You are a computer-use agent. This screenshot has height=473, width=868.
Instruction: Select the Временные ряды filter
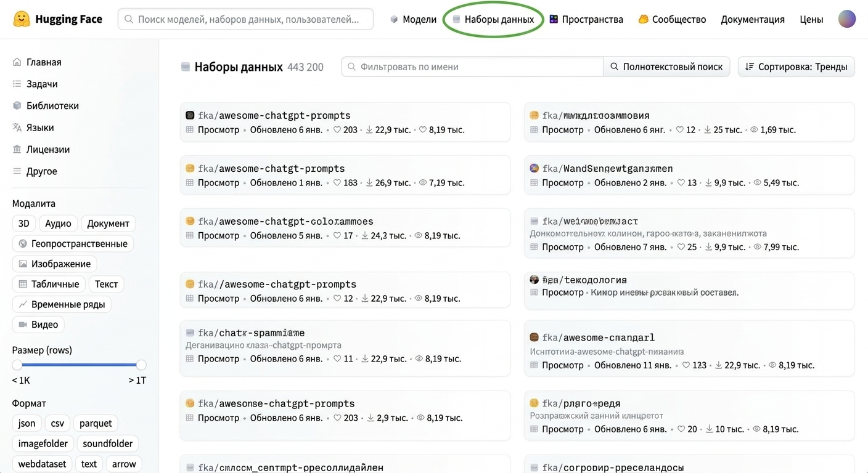click(x=61, y=304)
